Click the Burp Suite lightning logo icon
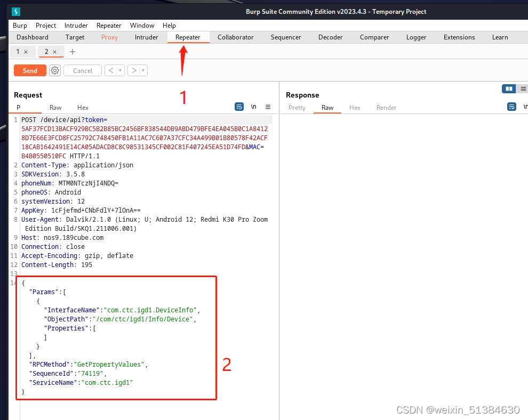This screenshot has height=420, width=528. tap(16, 11)
